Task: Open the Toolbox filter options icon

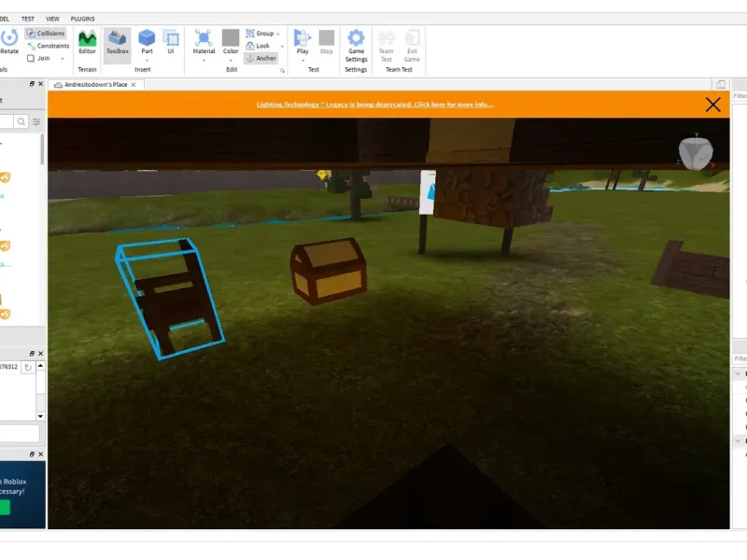Action: 36,122
